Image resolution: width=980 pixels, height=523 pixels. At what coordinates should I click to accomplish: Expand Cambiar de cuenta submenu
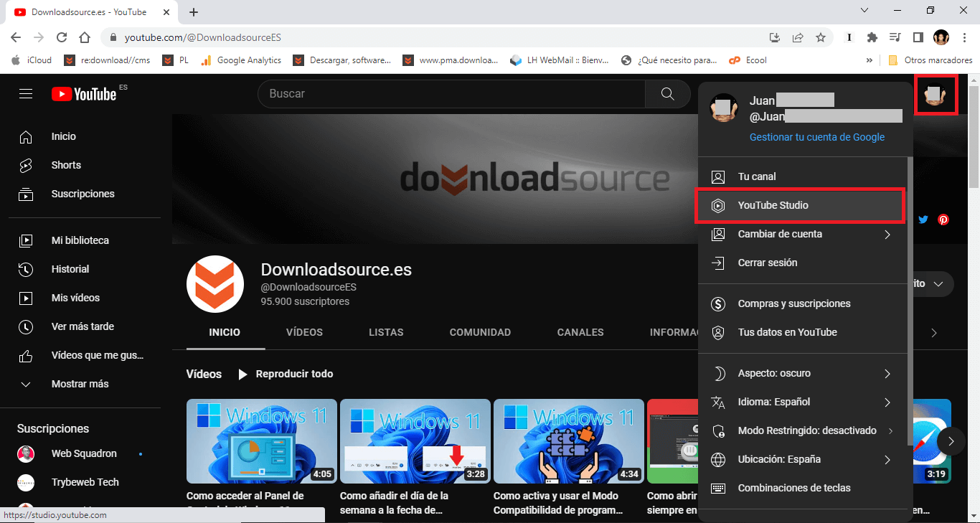point(803,234)
